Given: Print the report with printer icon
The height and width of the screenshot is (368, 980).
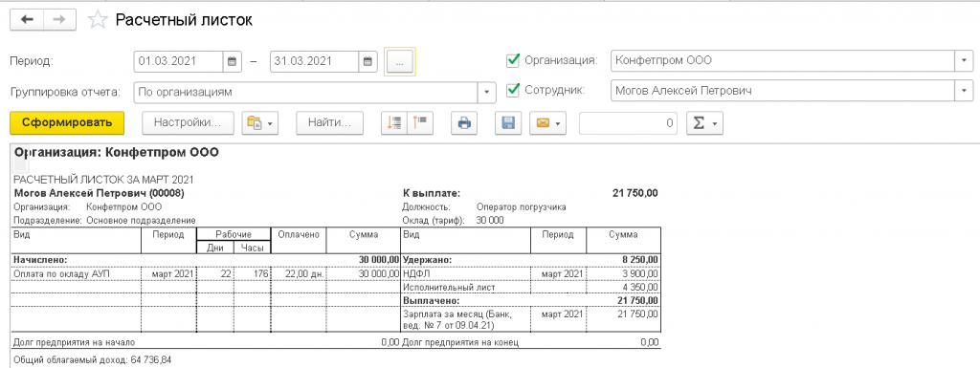Looking at the screenshot, I should [x=464, y=123].
